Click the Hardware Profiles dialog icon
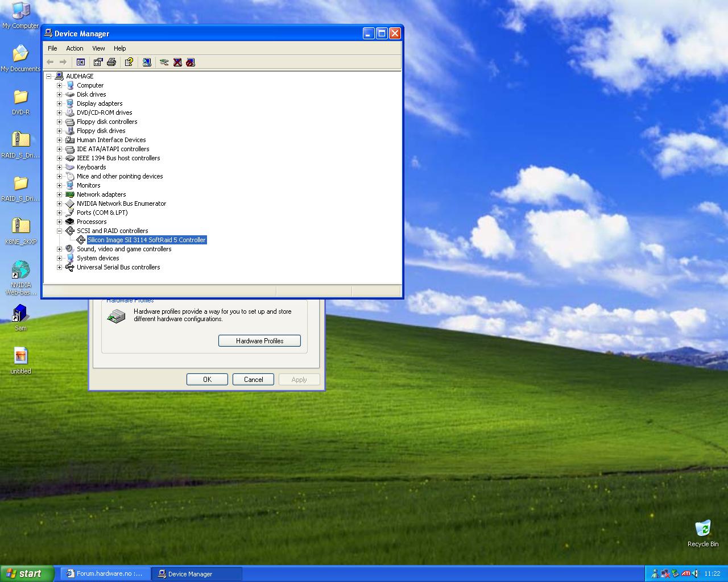 pos(117,316)
